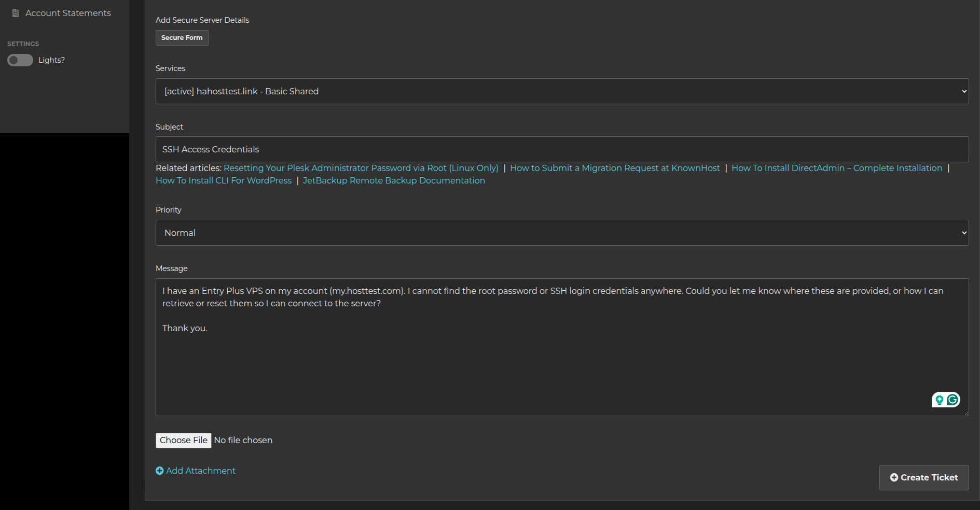Click the 'No file chosen' text
980x510 pixels.
(243, 440)
